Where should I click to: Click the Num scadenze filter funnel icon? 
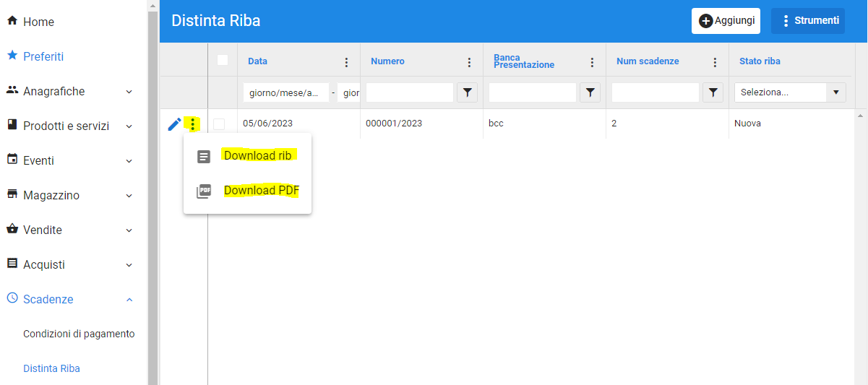tap(713, 92)
